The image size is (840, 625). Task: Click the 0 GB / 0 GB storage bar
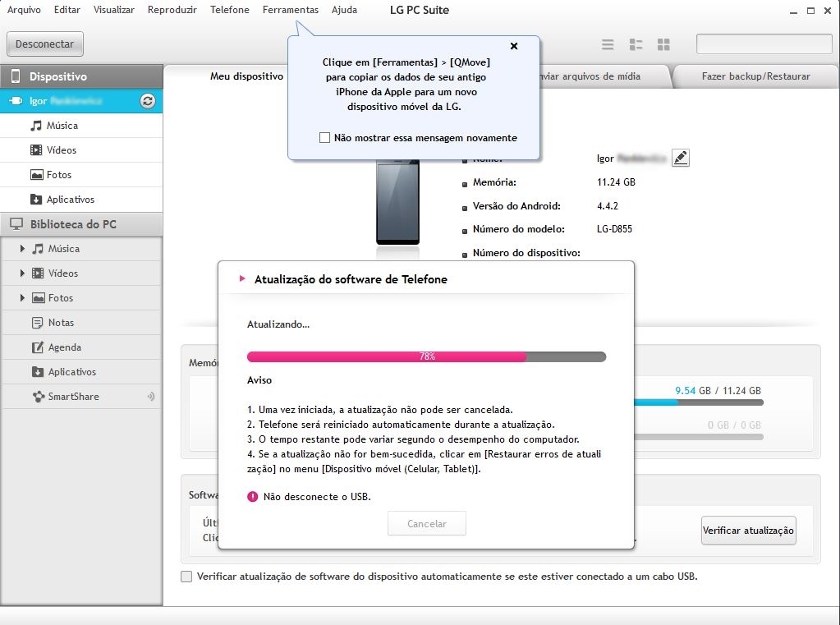pos(699,437)
